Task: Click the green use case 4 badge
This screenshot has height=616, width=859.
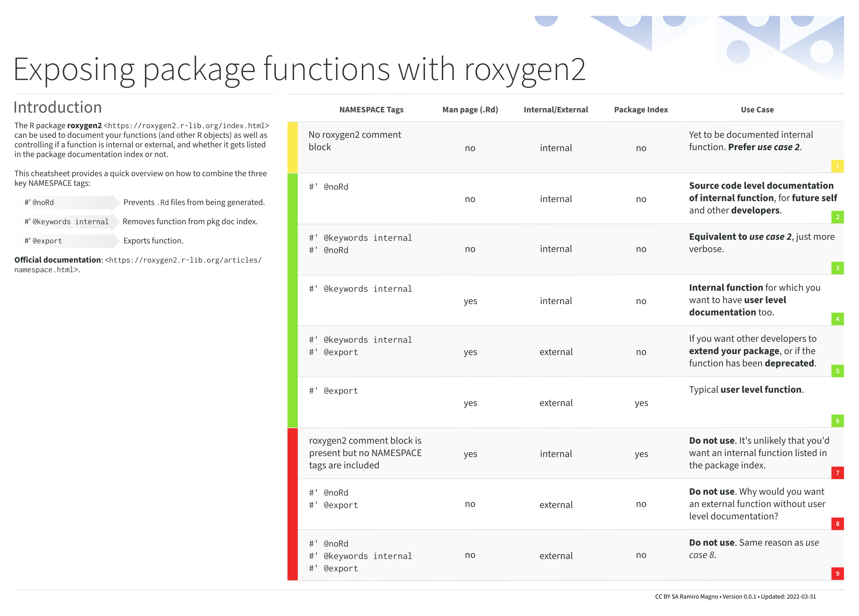Action: pos(837,319)
